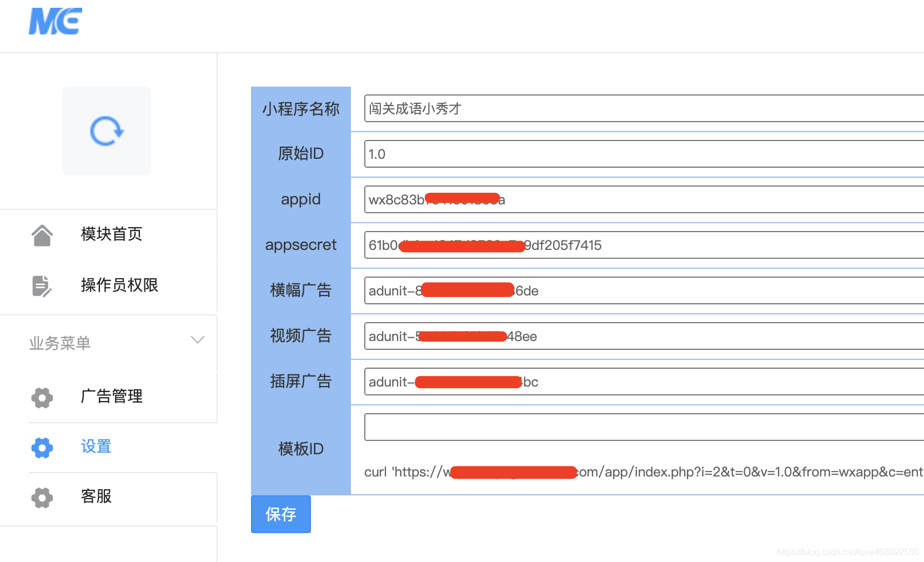This screenshot has height=562, width=924.
Task: Click the home icon beside 模块首页
Action: [42, 235]
